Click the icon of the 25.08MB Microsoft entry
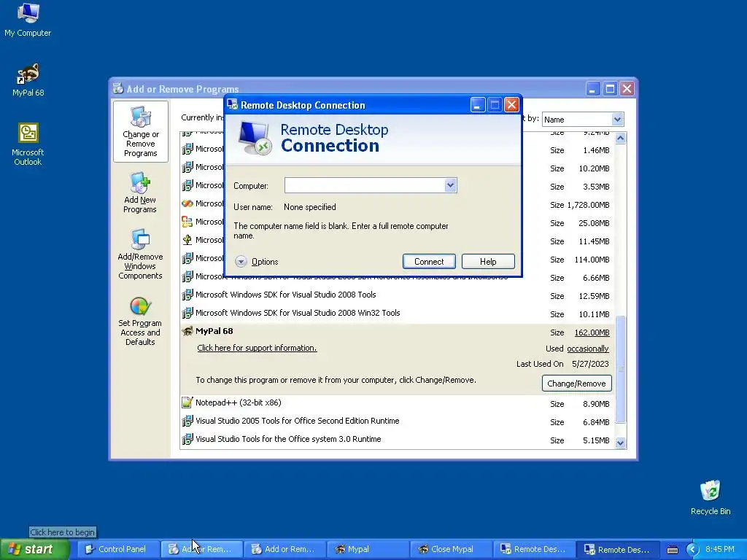The width and height of the screenshot is (747, 560). point(187,222)
